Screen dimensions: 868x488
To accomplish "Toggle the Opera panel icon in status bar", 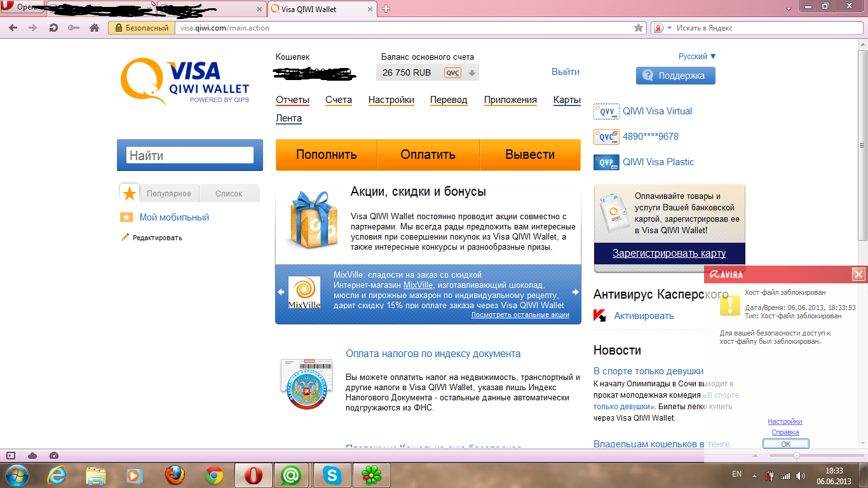I will tap(11, 456).
